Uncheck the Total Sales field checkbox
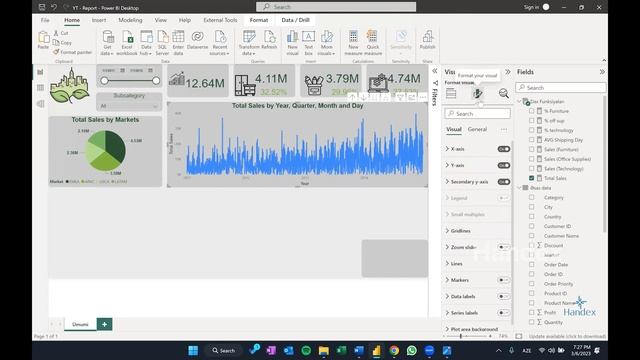640x360 pixels. (531, 178)
